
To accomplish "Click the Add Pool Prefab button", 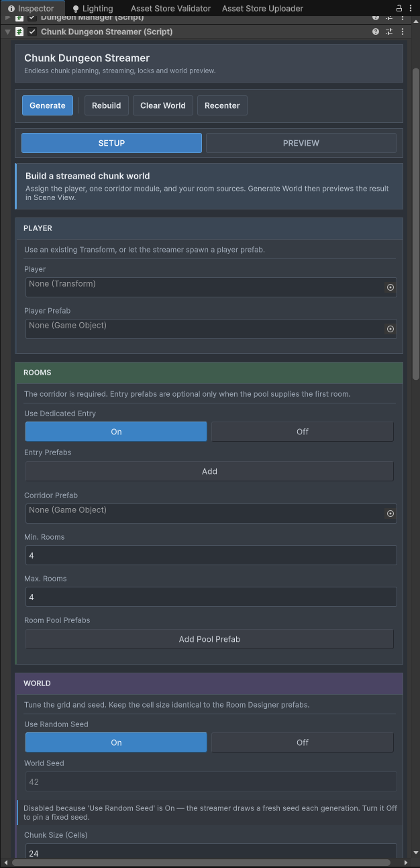I will [x=209, y=639].
